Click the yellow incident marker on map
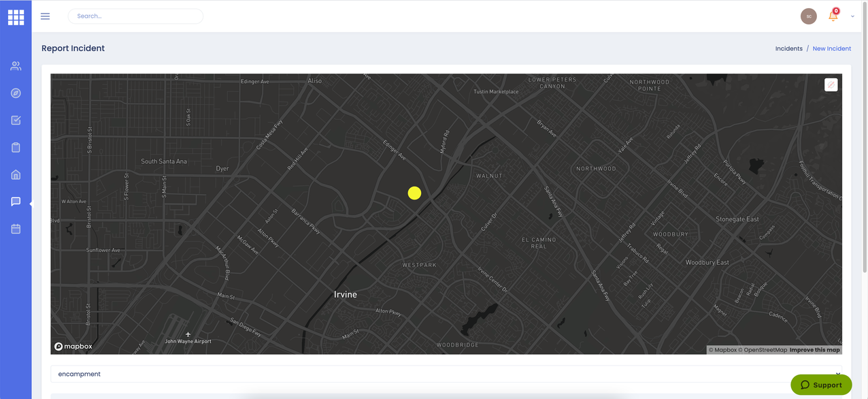The width and height of the screenshot is (868, 399). pos(414,193)
